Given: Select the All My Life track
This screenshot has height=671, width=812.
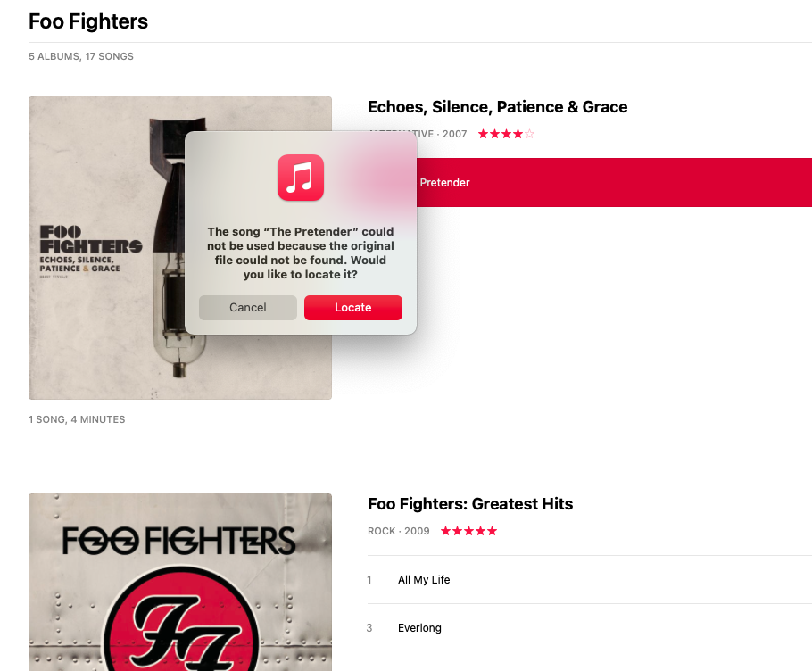Looking at the screenshot, I should [x=589, y=580].
